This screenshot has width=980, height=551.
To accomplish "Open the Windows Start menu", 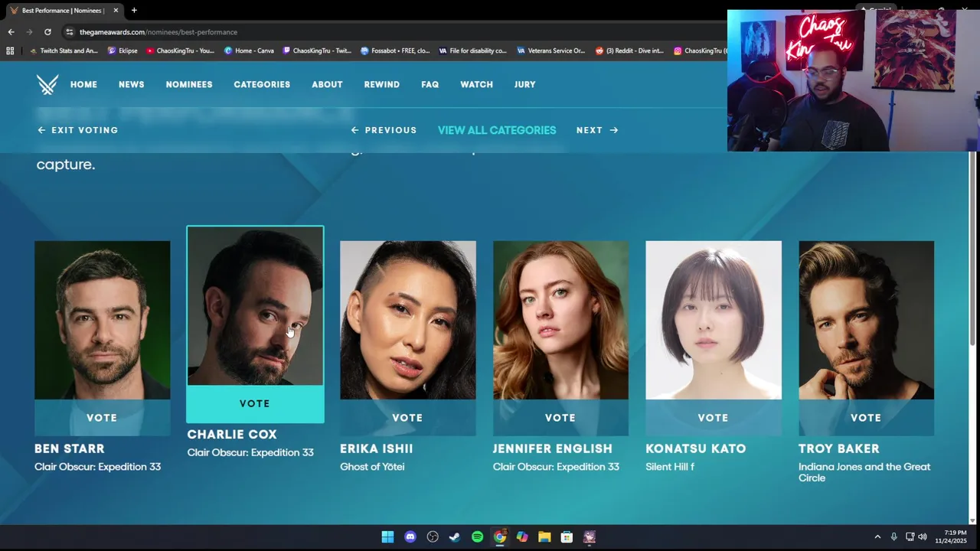I will (387, 536).
